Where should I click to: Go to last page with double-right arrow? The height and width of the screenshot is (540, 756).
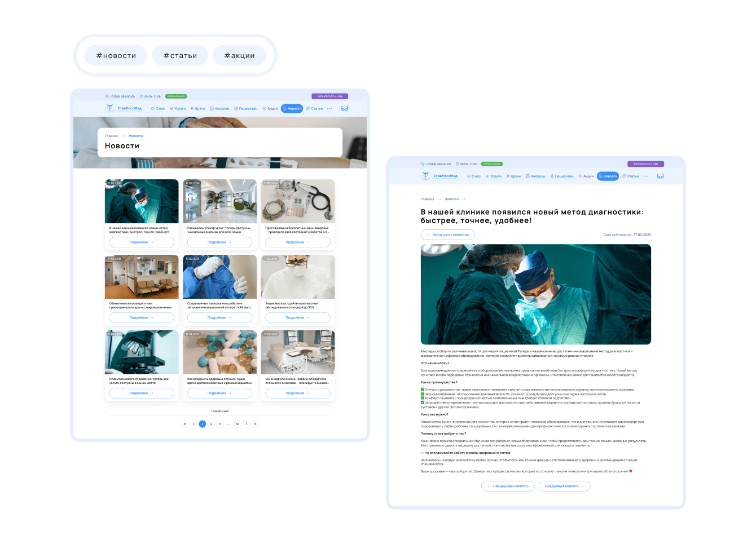(255, 424)
